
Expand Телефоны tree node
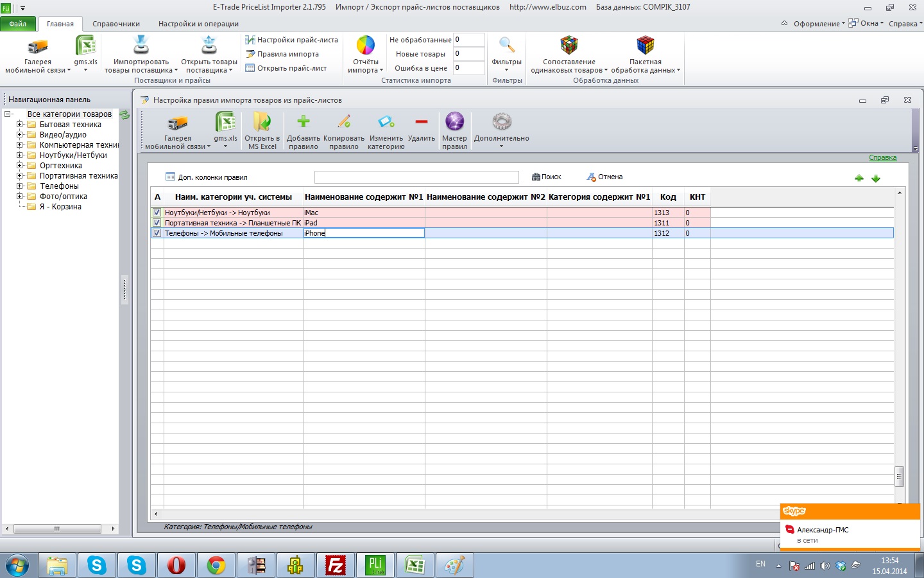[19, 186]
